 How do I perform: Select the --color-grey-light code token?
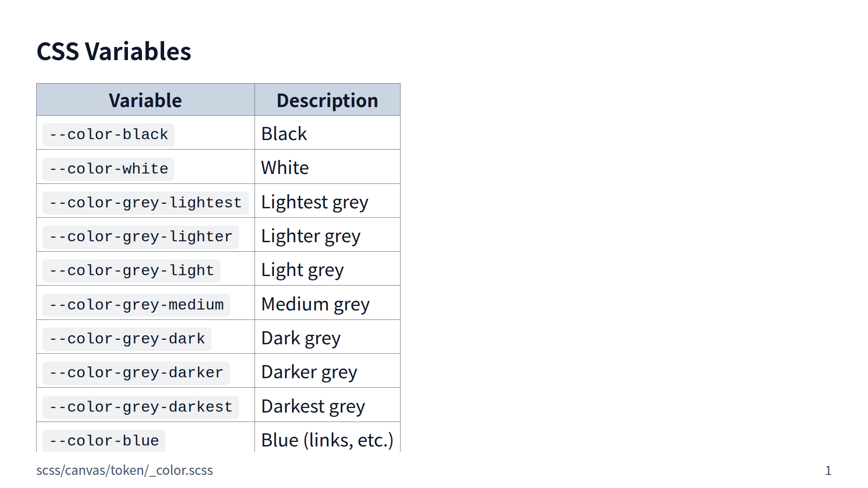pyautogui.click(x=131, y=271)
